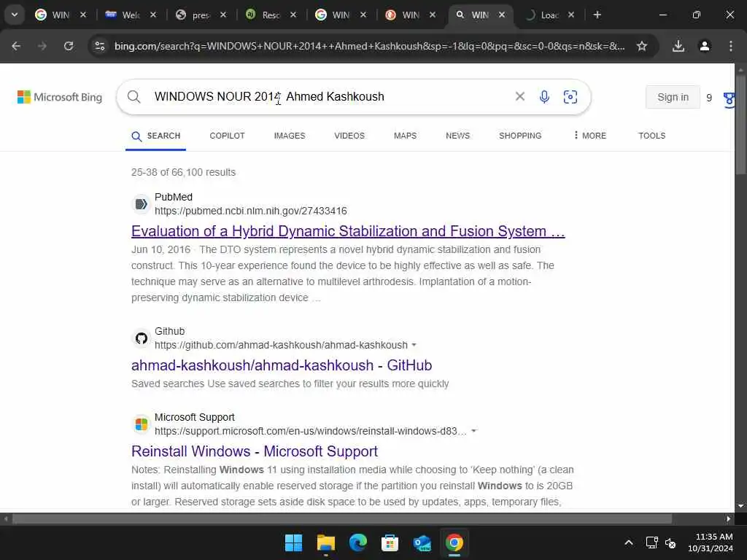Open Microsoft Rewards medal icon
Screen dimensions: 747x560
729,99
